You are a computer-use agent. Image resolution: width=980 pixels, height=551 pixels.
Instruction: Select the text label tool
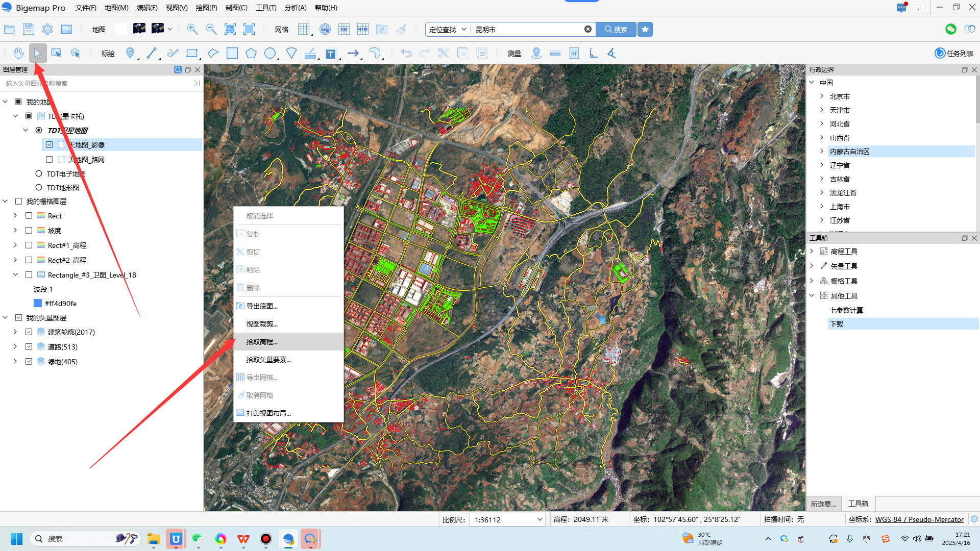pos(331,54)
